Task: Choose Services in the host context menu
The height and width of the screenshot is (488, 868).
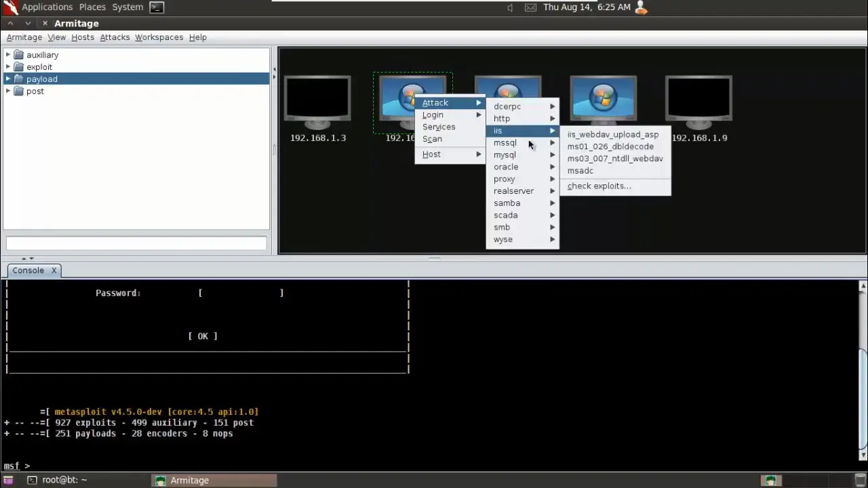Action: point(450,127)
